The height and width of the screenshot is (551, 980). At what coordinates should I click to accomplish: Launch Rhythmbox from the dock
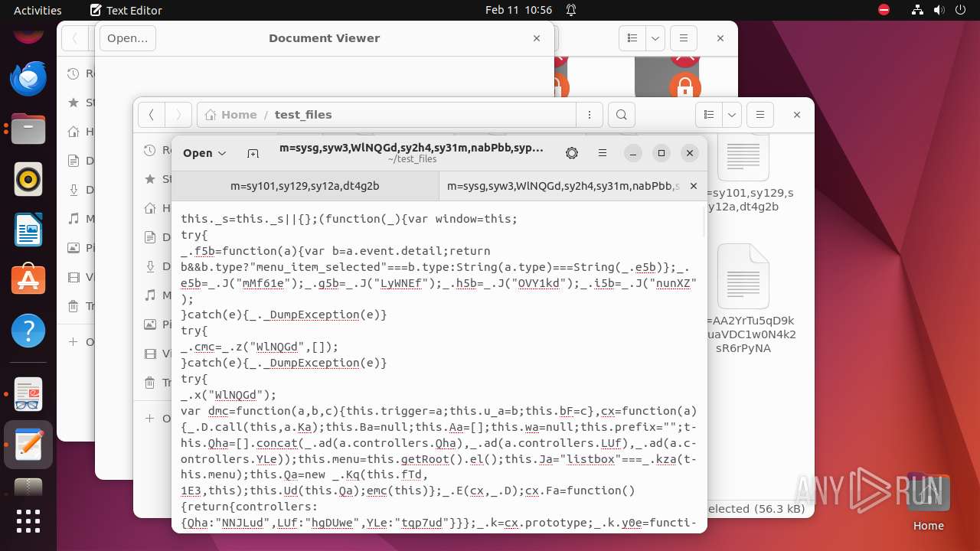point(28,180)
